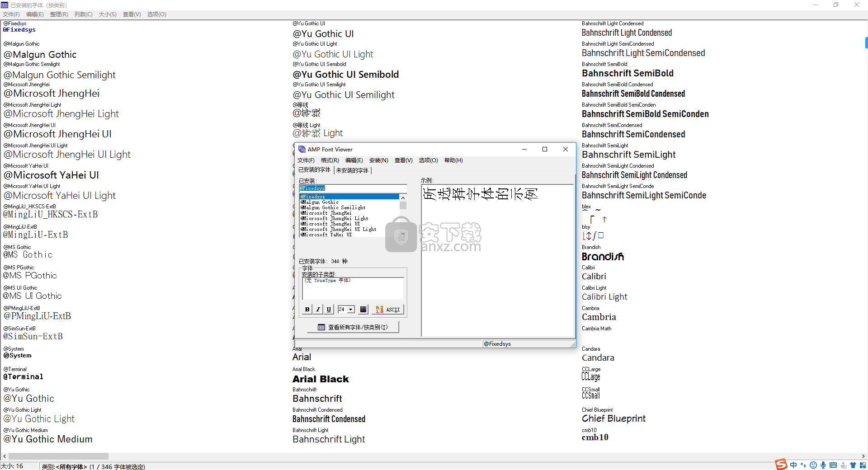Open 整理(R) menu in font list window
The image size is (868, 470).
click(x=59, y=14)
